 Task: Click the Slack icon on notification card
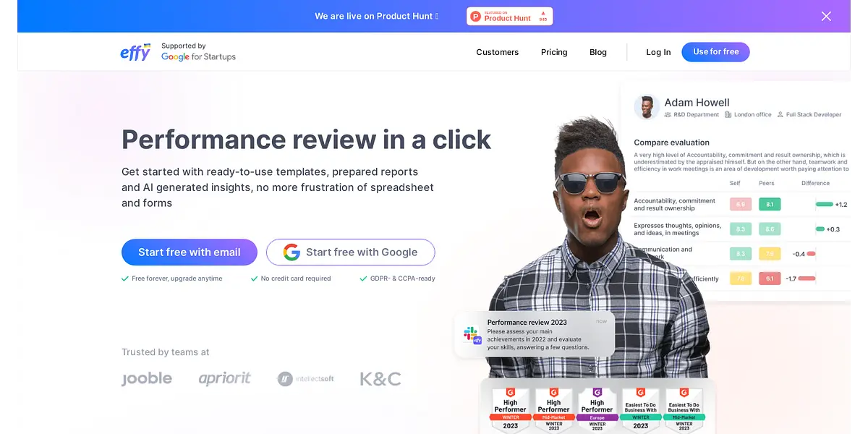(471, 333)
